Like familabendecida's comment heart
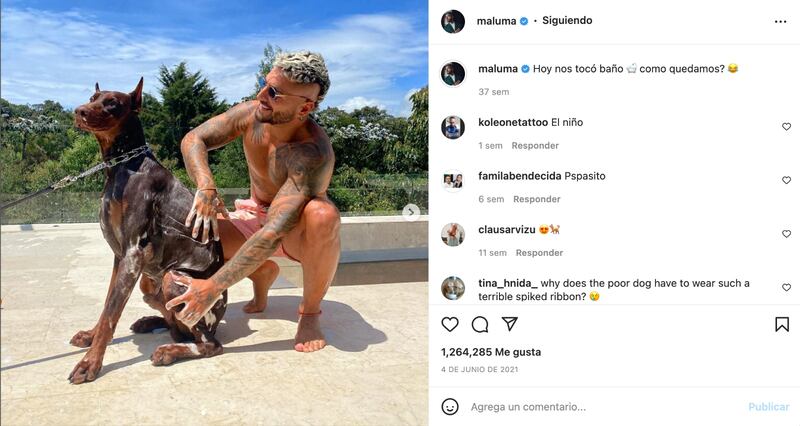800x426 pixels. tap(786, 180)
